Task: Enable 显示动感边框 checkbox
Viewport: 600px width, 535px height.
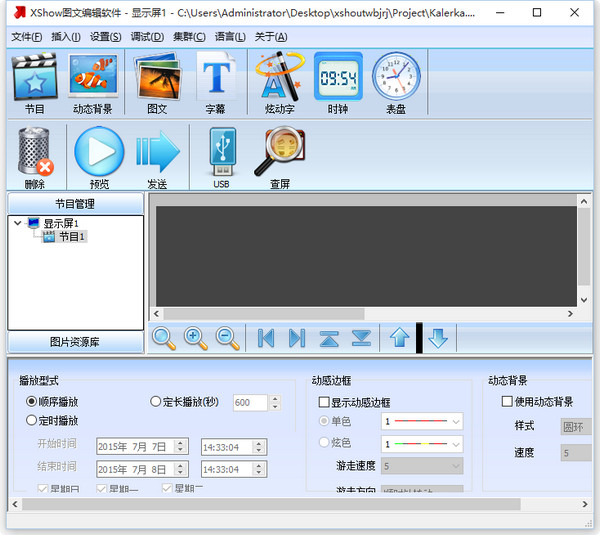Action: click(323, 401)
